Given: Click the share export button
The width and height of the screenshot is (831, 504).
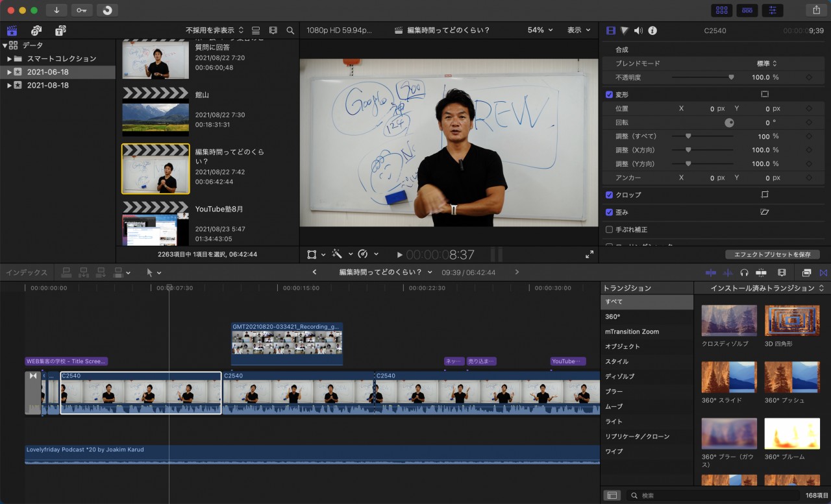Looking at the screenshot, I should click(x=815, y=10).
